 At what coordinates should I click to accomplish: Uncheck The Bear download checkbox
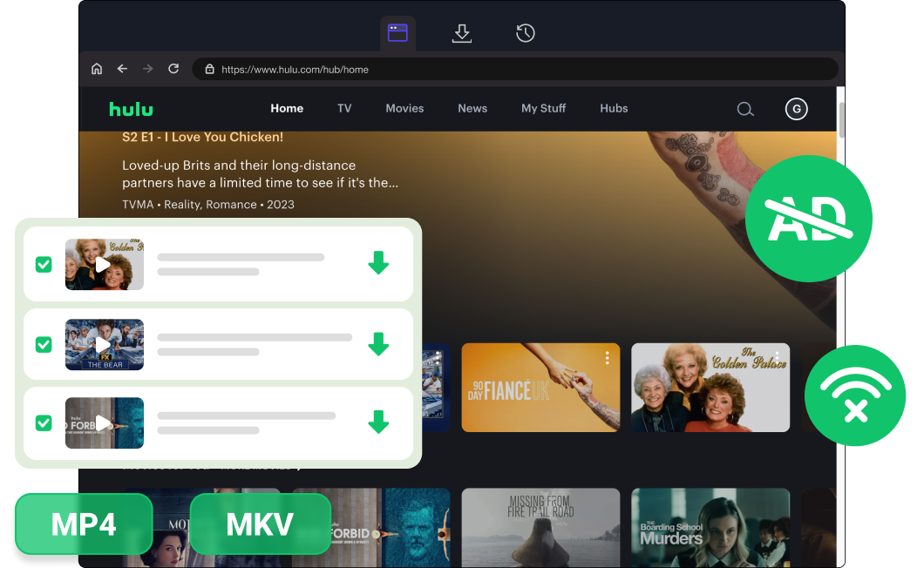[x=44, y=344]
